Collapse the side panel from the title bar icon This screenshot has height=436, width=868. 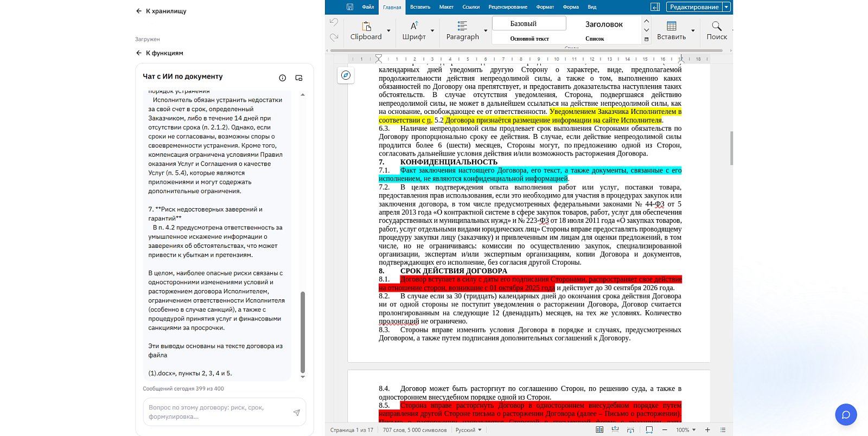(x=655, y=7)
